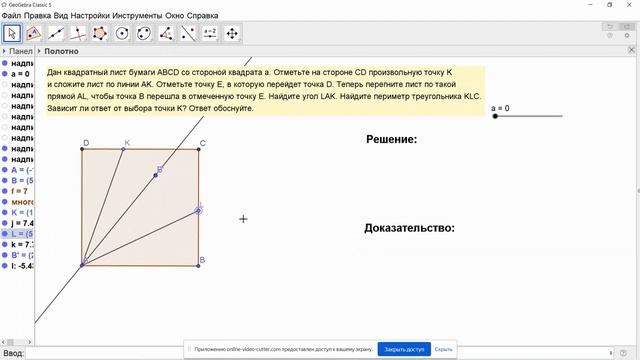Open the Настройки menu
The width and height of the screenshot is (640, 360).
90,16
